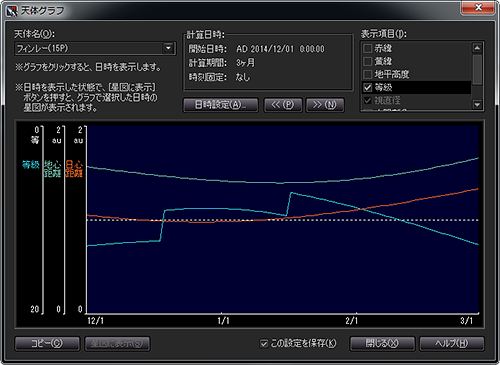Click the 閉じる(X) button
Screen dimensions: 500x365
pos(382,344)
